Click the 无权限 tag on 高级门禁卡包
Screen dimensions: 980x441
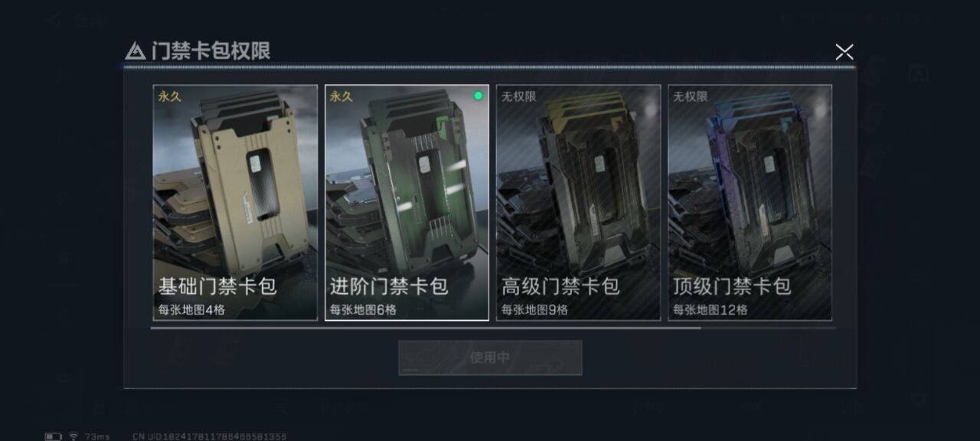pyautogui.click(x=518, y=96)
